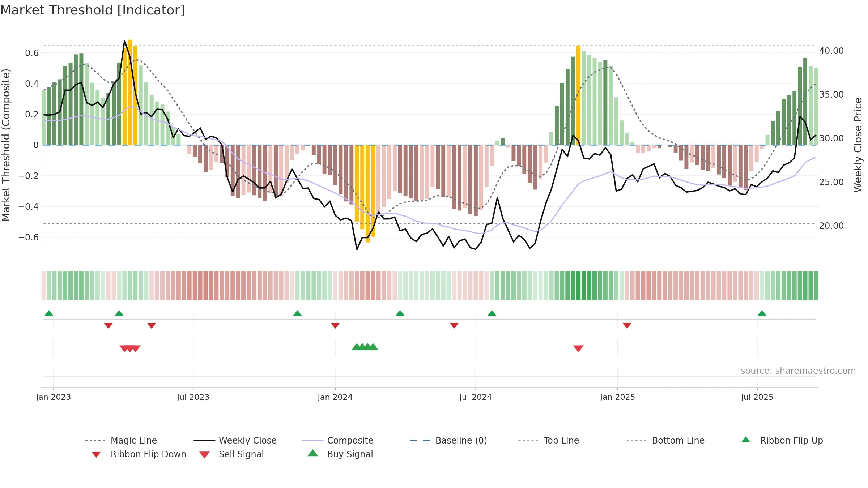
Task: Toggle the Ribbon Flip Up legend entry
Action: [x=782, y=440]
